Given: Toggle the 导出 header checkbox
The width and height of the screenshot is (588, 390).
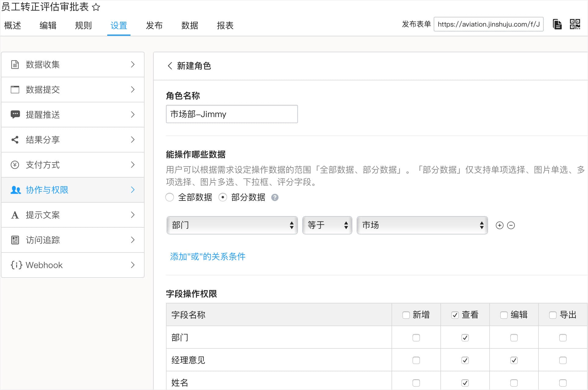Looking at the screenshot, I should click(553, 315).
